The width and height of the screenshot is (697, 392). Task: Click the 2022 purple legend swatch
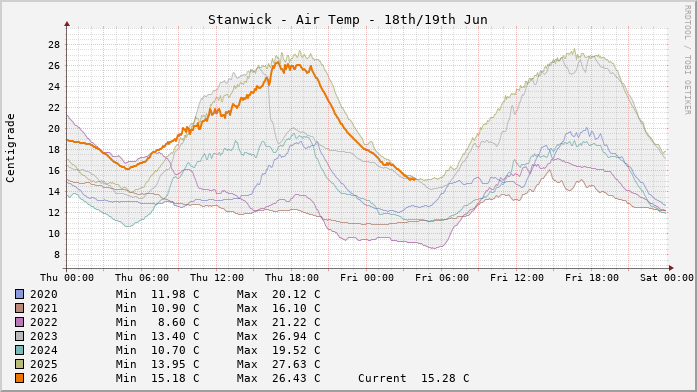(19, 322)
